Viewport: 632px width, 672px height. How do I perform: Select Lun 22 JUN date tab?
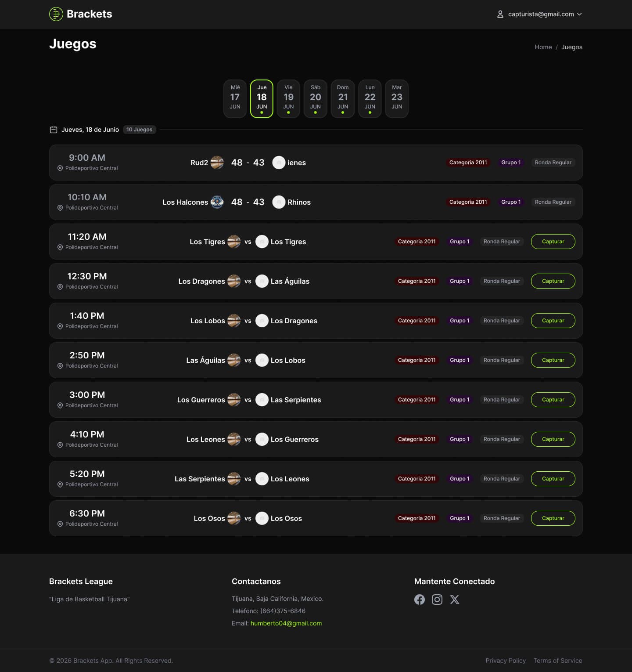click(x=370, y=99)
